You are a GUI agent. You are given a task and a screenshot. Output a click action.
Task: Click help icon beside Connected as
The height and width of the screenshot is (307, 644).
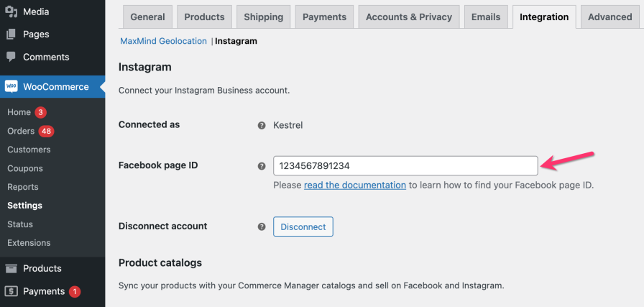click(x=262, y=125)
